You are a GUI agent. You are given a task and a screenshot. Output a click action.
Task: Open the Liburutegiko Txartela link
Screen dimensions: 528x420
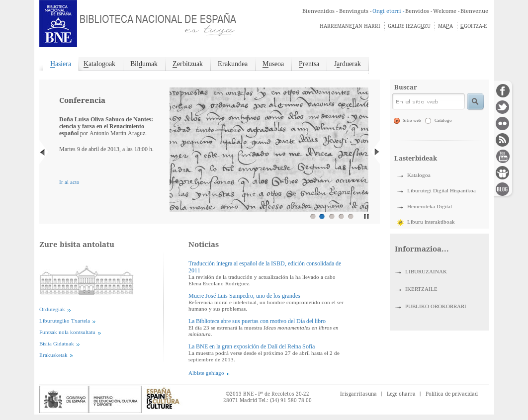[65, 321]
